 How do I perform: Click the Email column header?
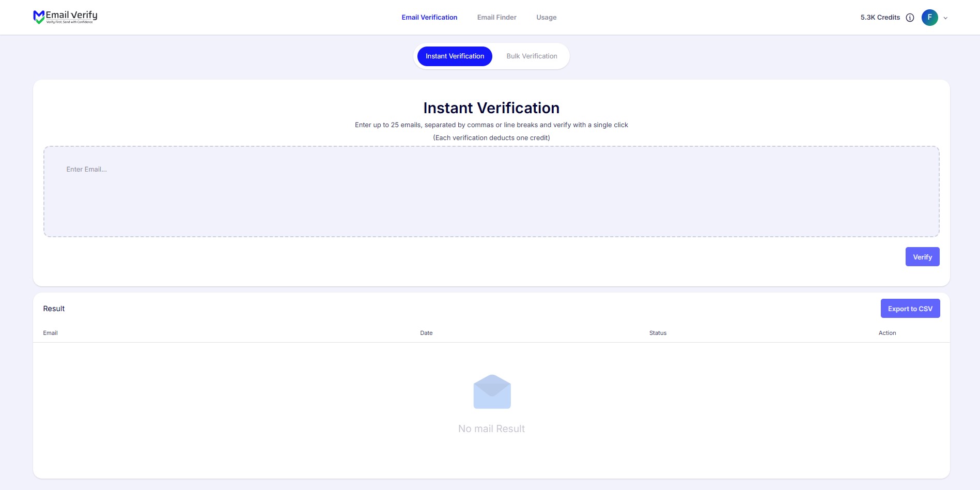[50, 333]
